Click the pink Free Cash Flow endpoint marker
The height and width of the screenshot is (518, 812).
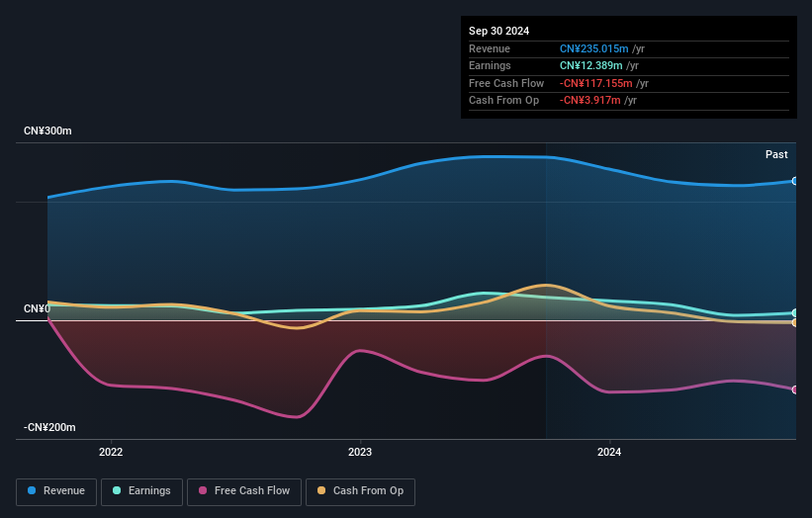pos(795,389)
